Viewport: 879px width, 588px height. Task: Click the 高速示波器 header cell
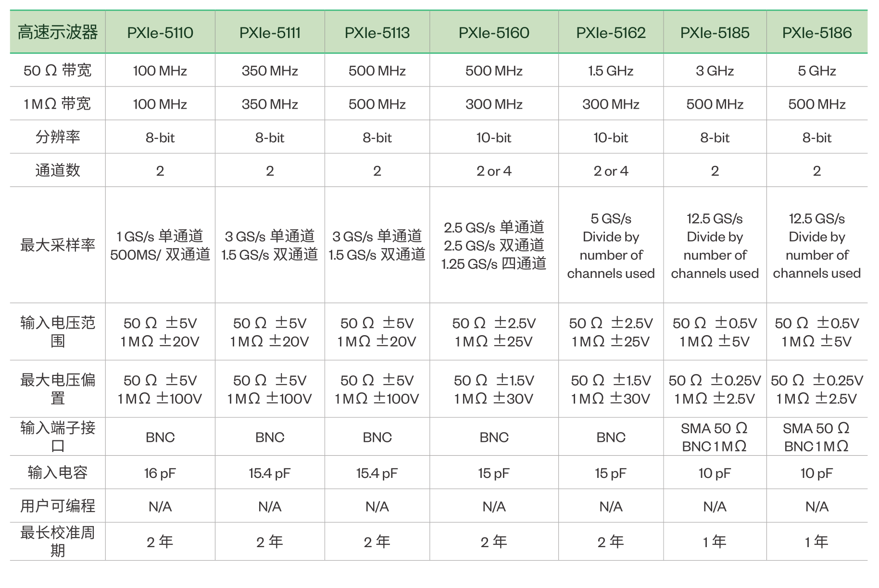tap(58, 33)
